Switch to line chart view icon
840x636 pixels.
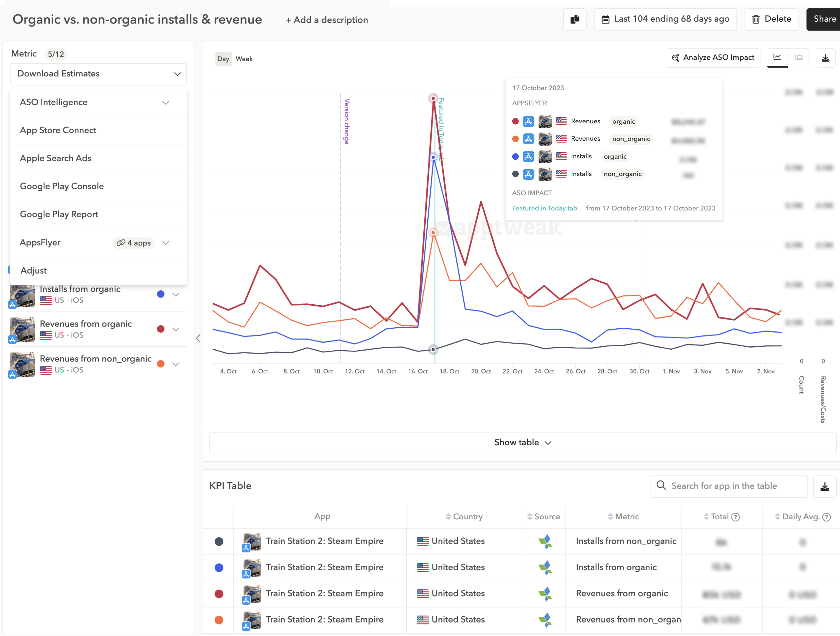[x=777, y=57]
